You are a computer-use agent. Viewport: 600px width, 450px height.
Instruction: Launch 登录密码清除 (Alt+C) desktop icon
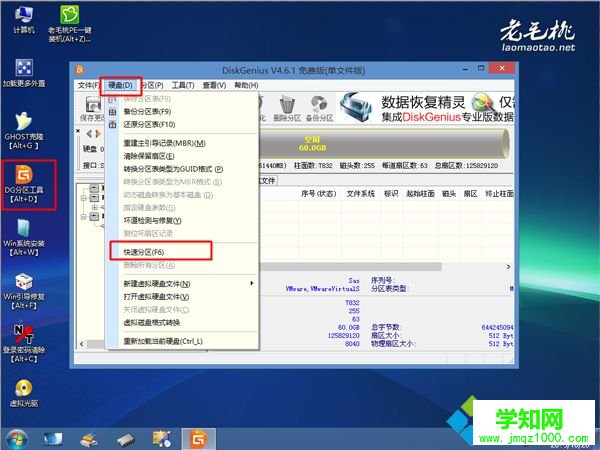(x=24, y=344)
